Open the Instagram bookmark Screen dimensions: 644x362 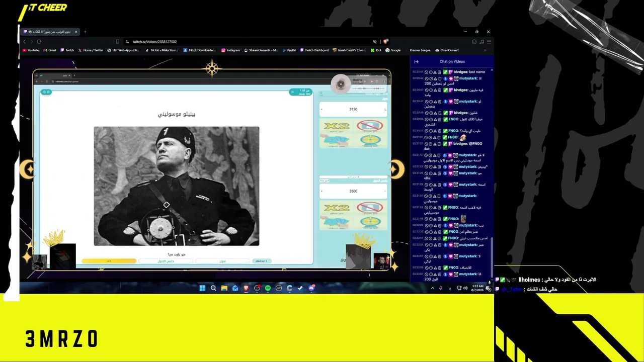[230, 50]
